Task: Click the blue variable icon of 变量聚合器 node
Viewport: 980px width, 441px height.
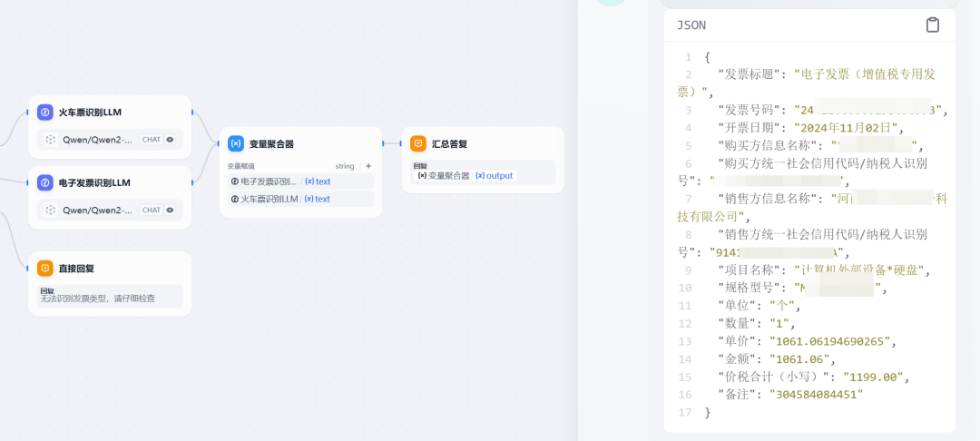Action: pos(236,143)
